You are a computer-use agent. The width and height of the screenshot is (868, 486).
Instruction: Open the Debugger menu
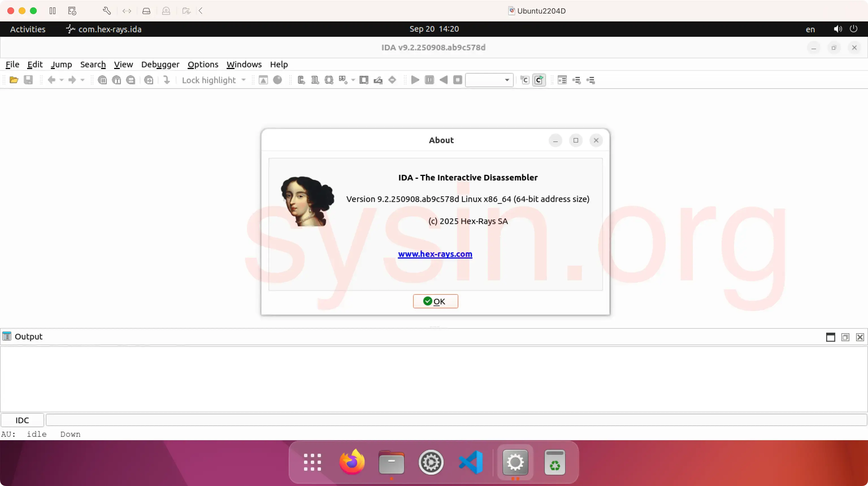[x=160, y=64]
